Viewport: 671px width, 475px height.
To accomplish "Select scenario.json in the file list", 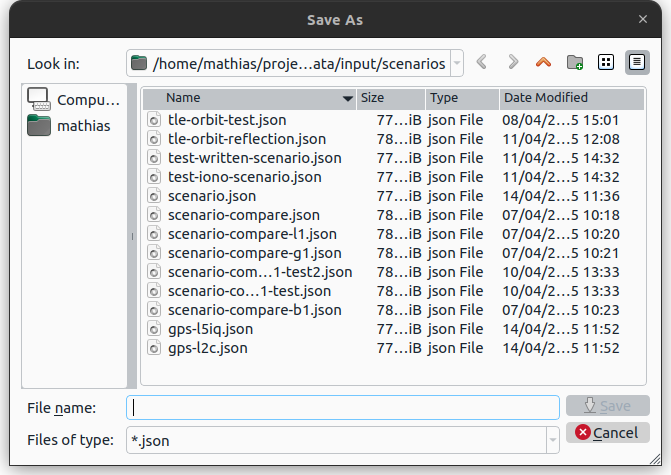I will (x=211, y=196).
